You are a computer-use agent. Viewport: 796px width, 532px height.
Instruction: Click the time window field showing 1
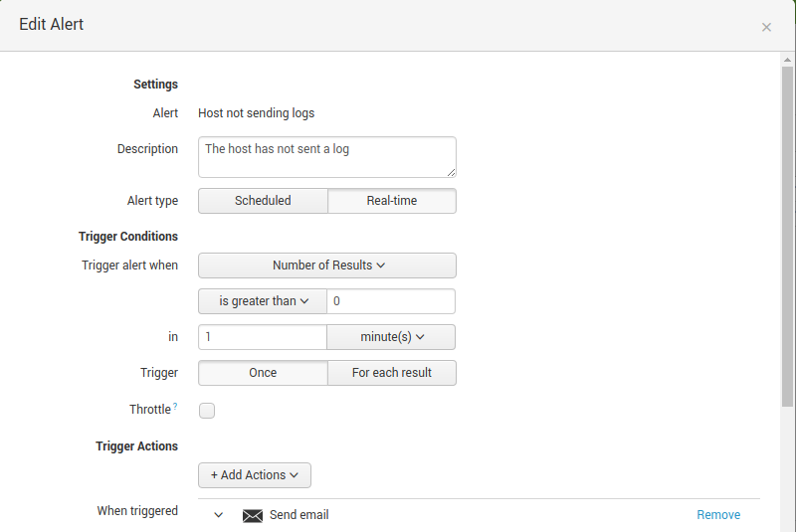[x=263, y=337]
